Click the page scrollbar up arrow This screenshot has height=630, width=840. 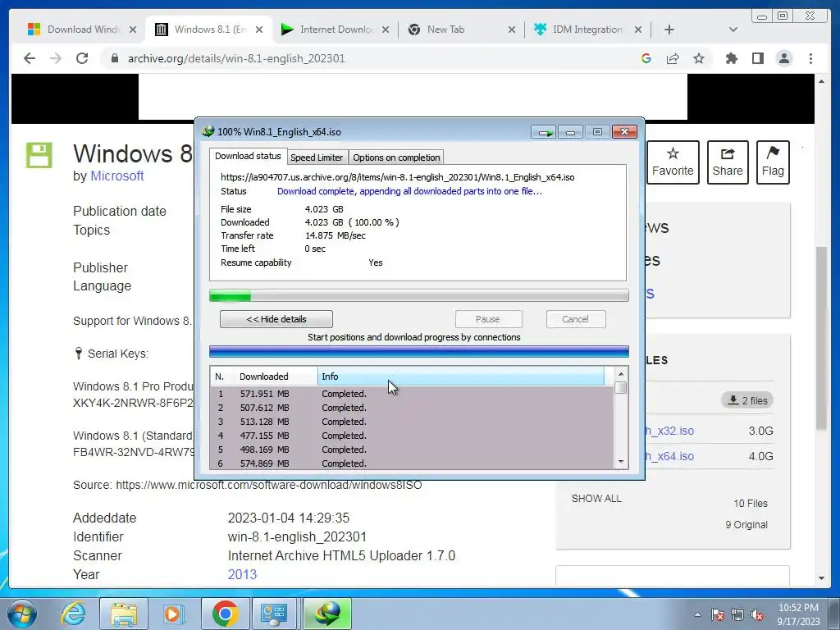point(821,81)
